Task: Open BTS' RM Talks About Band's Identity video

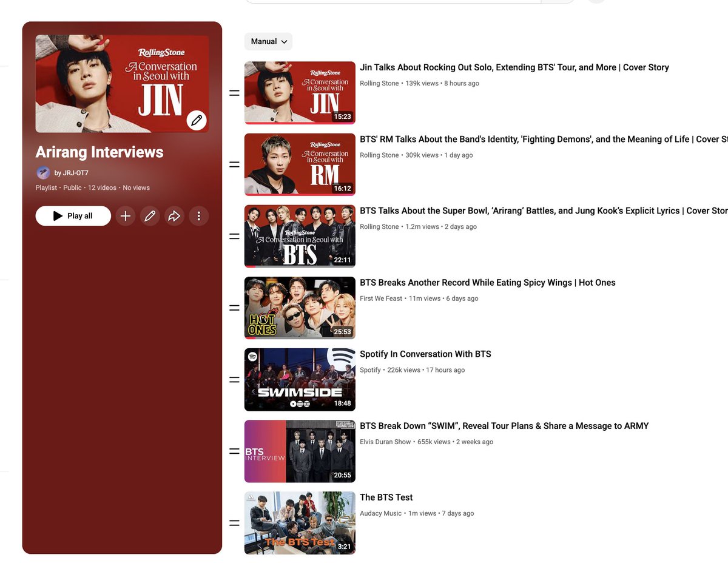Action: click(544, 139)
